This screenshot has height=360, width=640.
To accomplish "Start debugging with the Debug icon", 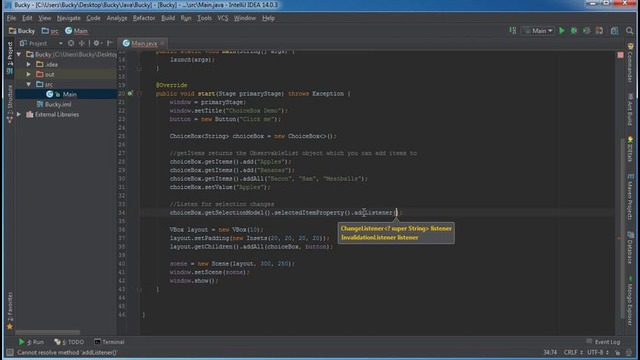I will click(574, 31).
